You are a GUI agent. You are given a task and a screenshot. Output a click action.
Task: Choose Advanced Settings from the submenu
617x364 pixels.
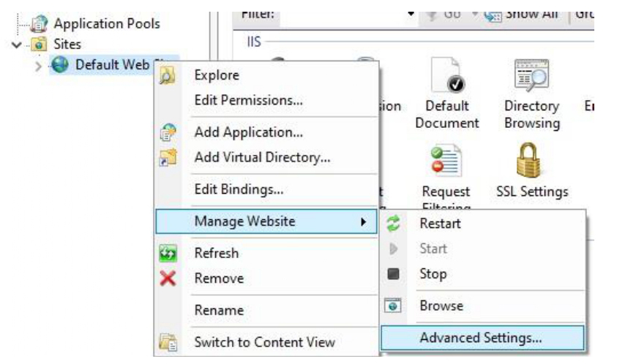point(480,338)
